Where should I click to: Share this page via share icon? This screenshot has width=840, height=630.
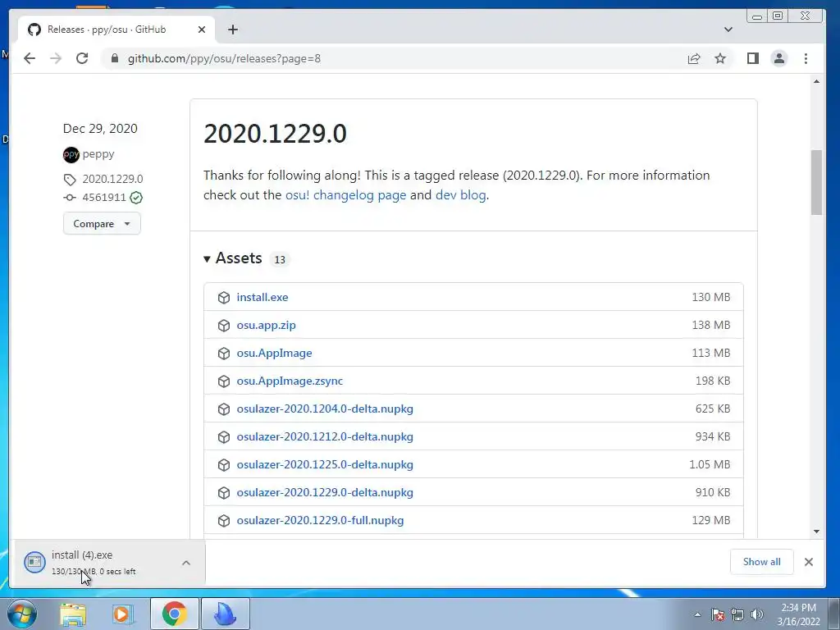coord(694,58)
